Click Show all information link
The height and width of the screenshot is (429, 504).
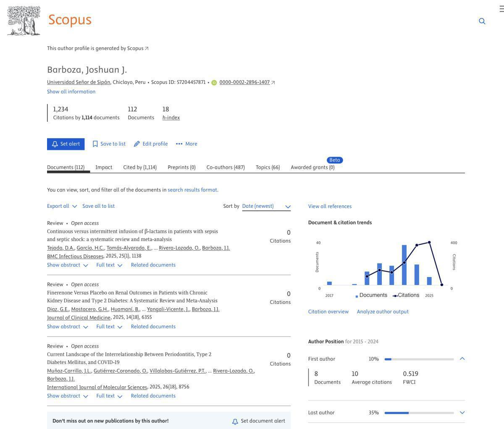[71, 92]
